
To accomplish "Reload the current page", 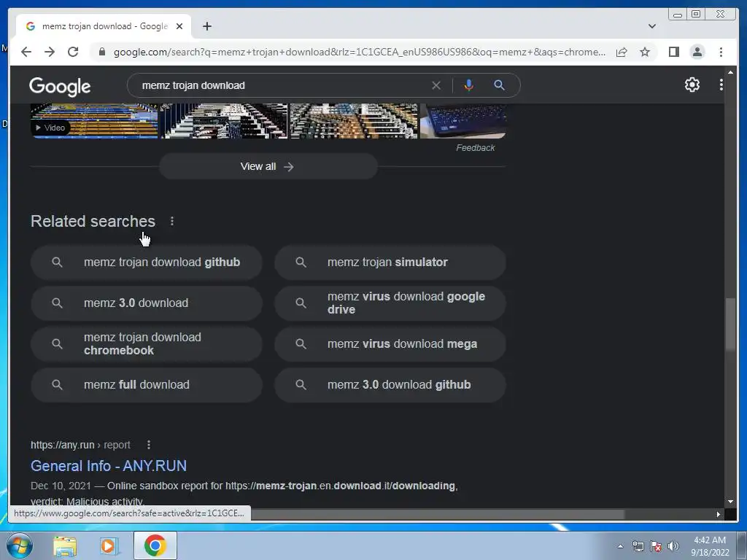I will [73, 52].
